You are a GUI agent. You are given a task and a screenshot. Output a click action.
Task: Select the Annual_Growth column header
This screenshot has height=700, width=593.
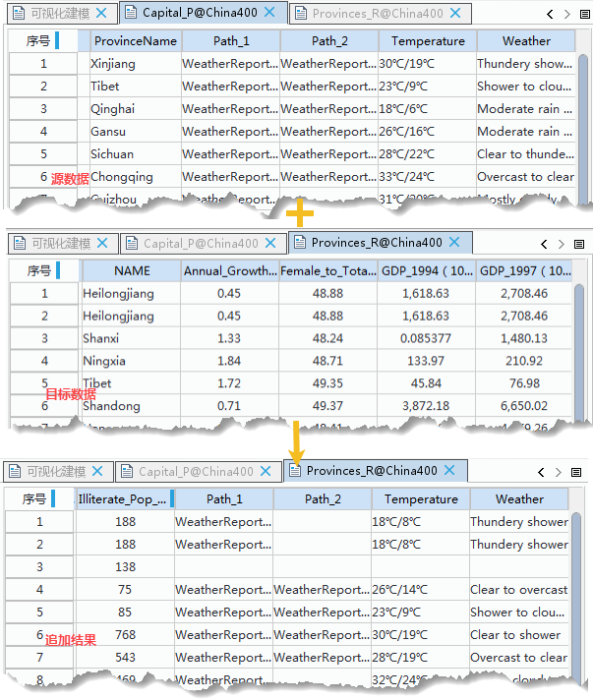[230, 271]
